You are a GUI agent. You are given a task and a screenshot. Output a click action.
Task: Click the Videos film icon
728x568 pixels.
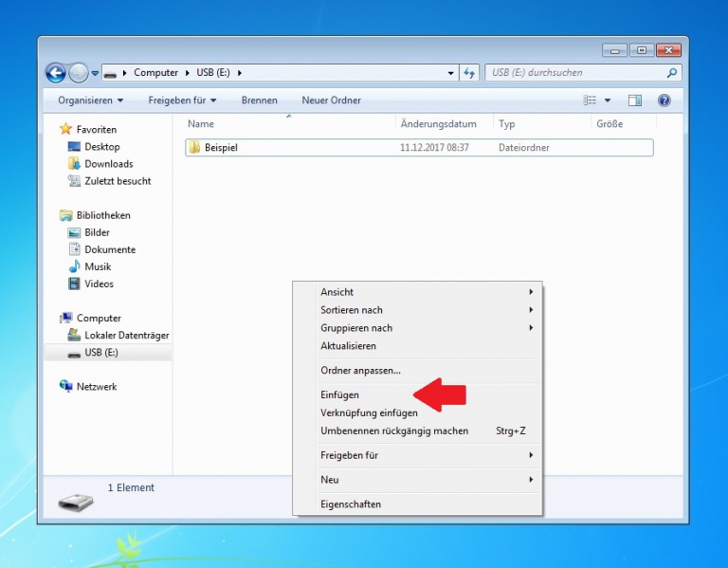coord(74,284)
